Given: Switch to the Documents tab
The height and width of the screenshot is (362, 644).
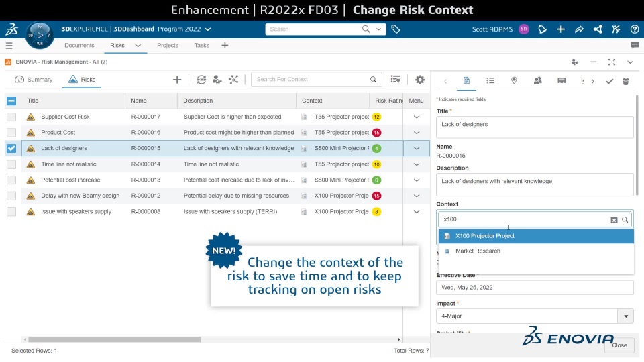Looking at the screenshot, I should coord(79,45).
